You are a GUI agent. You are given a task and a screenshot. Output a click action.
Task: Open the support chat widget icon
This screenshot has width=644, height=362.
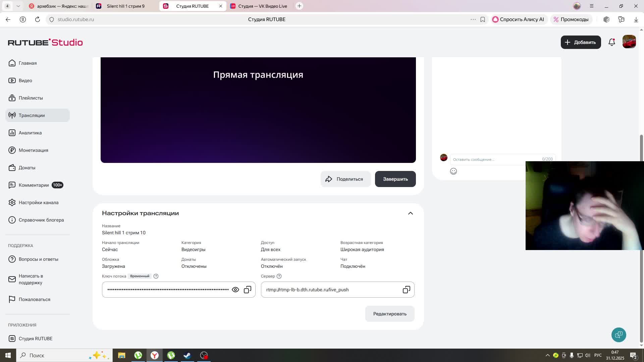click(x=619, y=335)
